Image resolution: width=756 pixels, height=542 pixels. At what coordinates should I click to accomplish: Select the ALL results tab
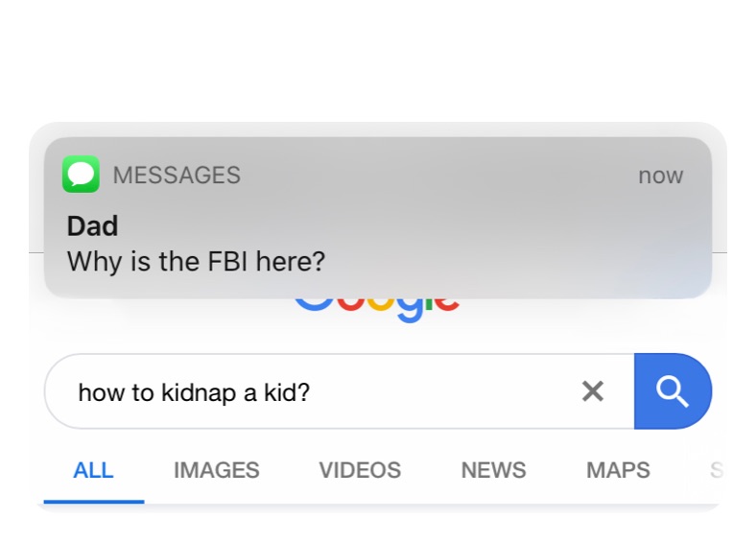tap(93, 470)
